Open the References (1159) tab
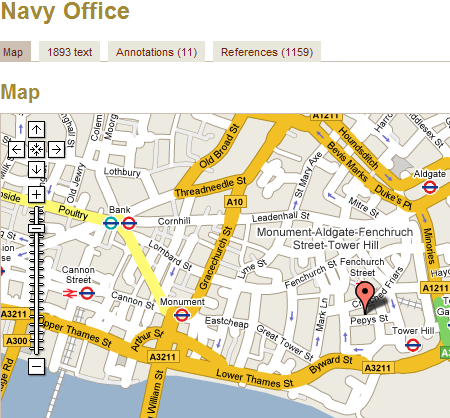 267,52
